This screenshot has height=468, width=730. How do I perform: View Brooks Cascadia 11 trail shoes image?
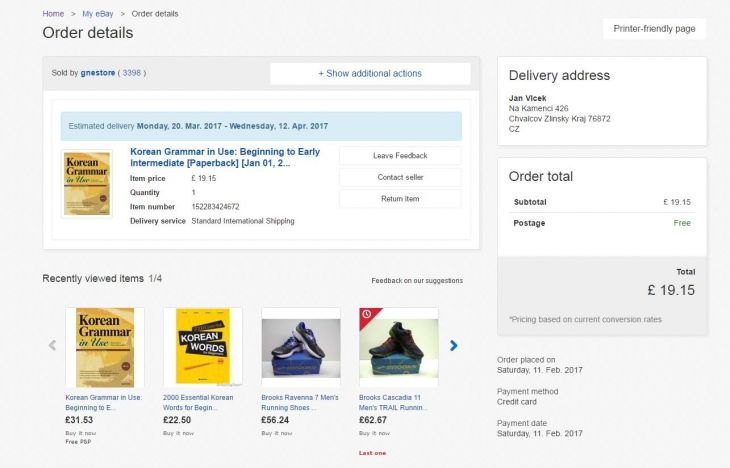click(x=399, y=347)
